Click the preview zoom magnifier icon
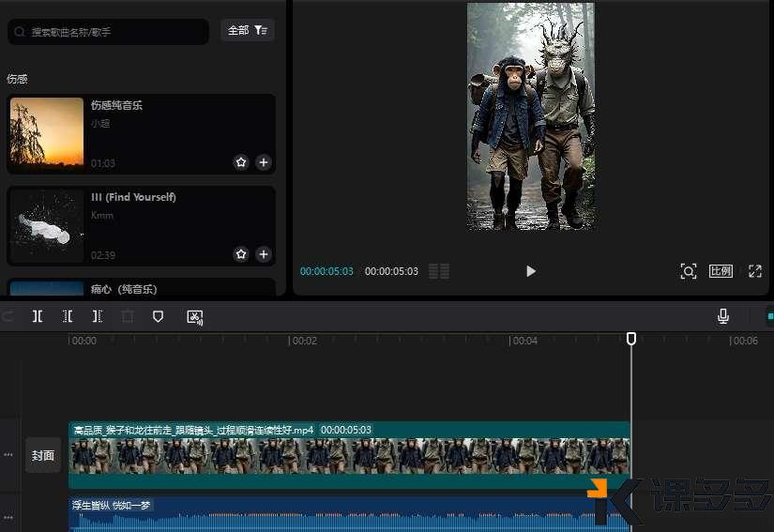The width and height of the screenshot is (774, 532). (x=688, y=271)
